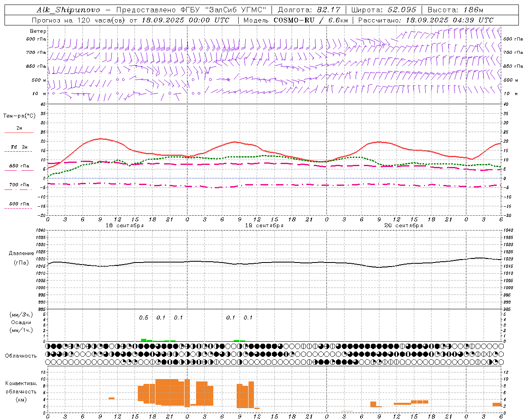Click the elevation text 'Высота: 186м'
Image resolution: width=525 pixels, height=420 pixels.
(455, 10)
